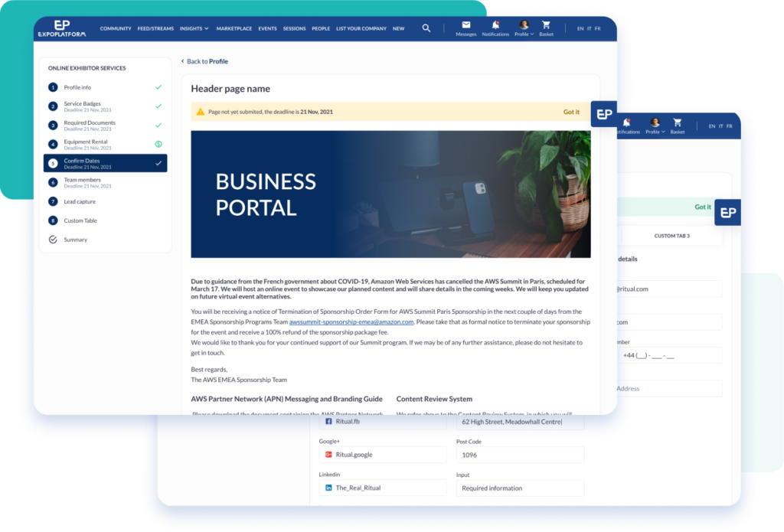Click the Linkedin field containing The_Real_Ritual

pos(383,488)
